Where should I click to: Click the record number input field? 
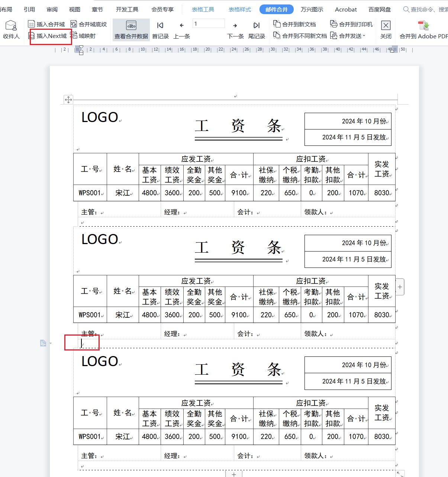[209, 24]
